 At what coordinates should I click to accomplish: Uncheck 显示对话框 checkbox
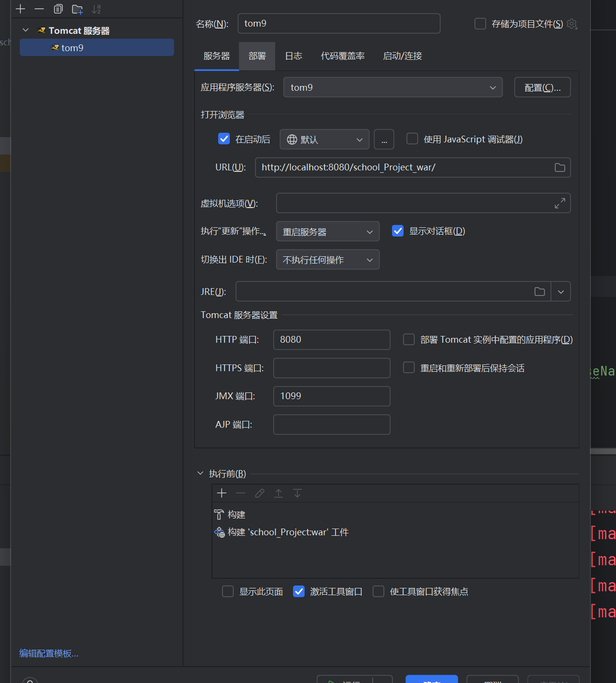click(398, 231)
